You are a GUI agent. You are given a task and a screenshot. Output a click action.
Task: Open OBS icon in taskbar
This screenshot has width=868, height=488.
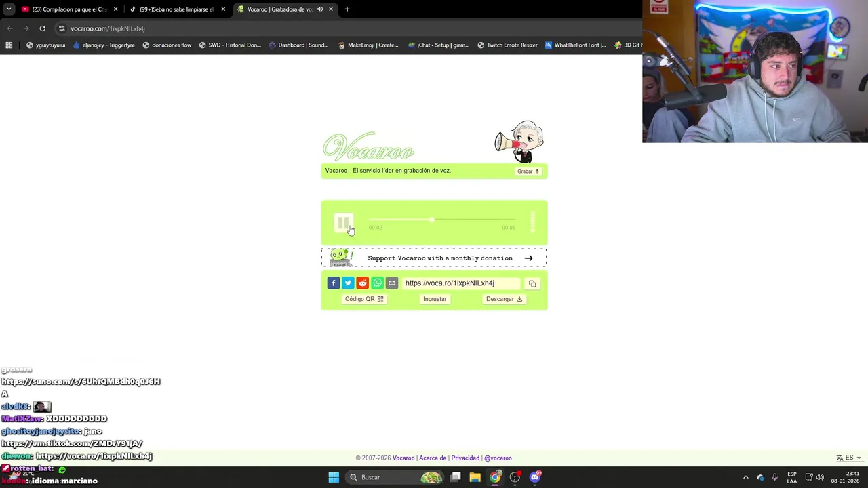pyautogui.click(x=515, y=477)
